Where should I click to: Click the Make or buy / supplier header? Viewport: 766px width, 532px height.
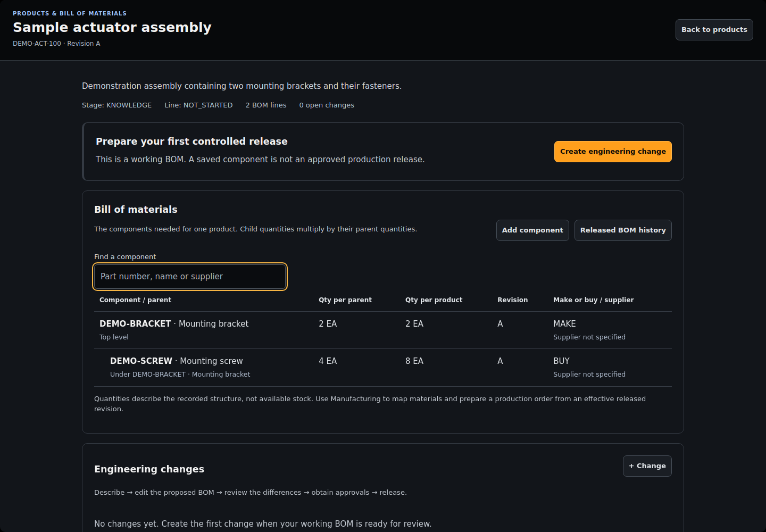click(593, 300)
